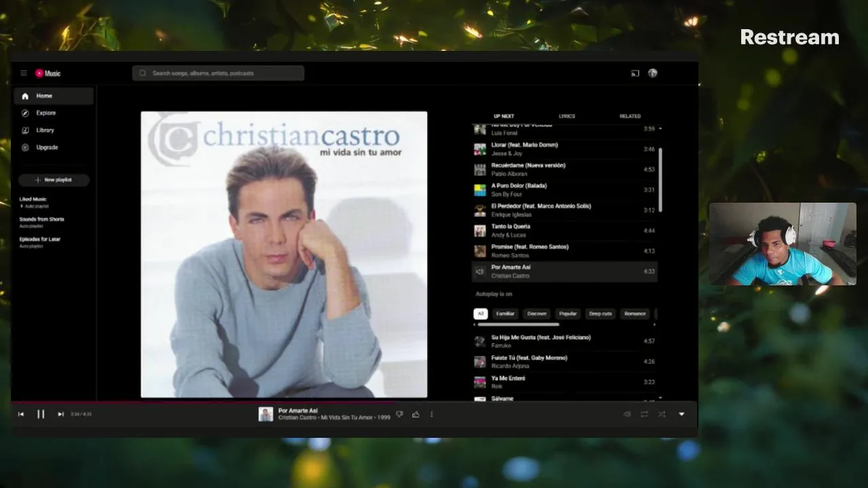
Task: Focus the search songs input field
Action: tap(218, 73)
